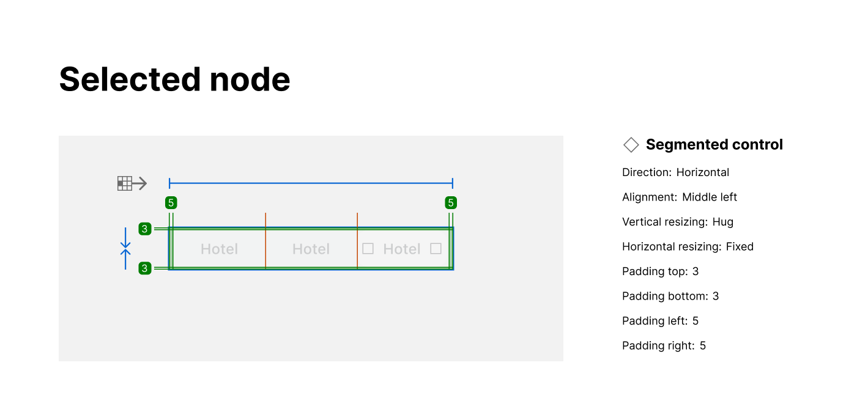Click the lower green padding badge 3

point(145,268)
